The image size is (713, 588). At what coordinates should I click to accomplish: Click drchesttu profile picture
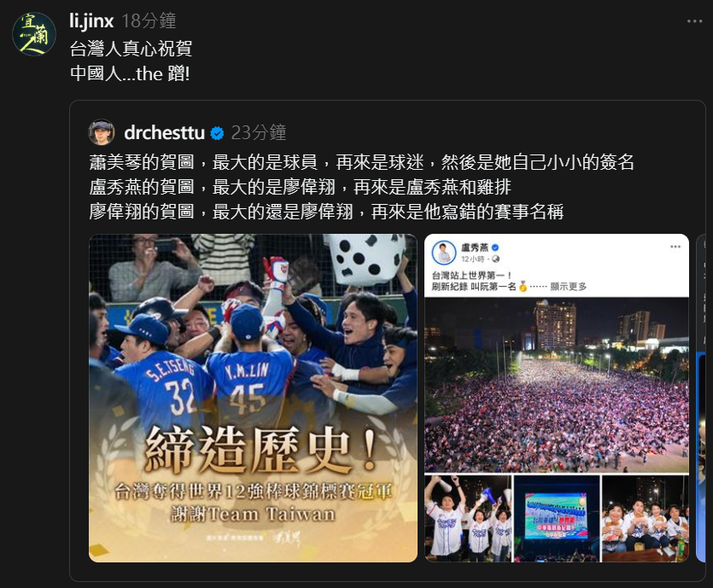point(102,132)
